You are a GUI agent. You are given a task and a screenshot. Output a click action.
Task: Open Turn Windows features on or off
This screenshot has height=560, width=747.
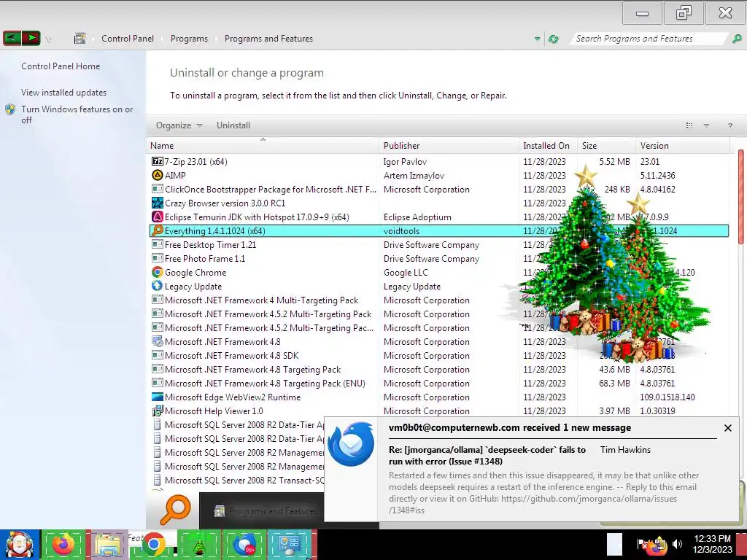coord(77,114)
